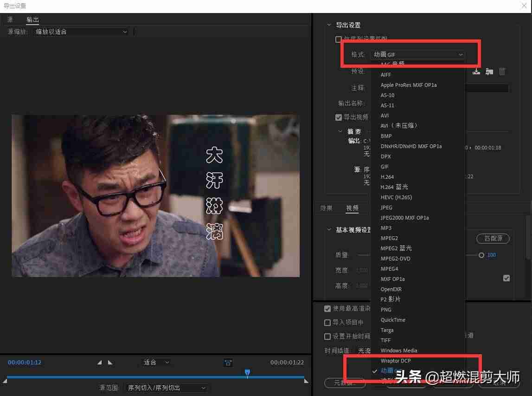Switch to the 效果 tab
Screen dimensions: 532x396
pyautogui.click(x=326, y=208)
